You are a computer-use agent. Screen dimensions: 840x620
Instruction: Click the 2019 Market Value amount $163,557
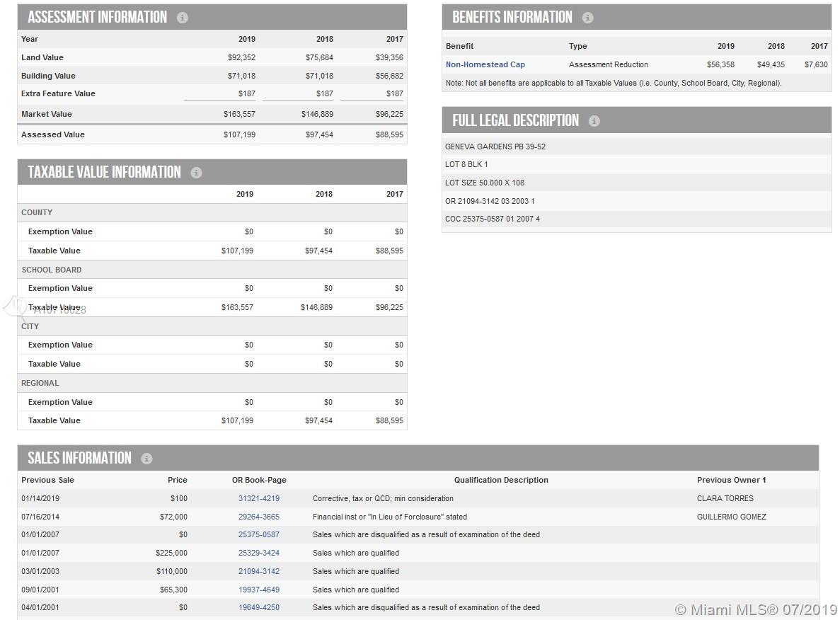pos(239,114)
